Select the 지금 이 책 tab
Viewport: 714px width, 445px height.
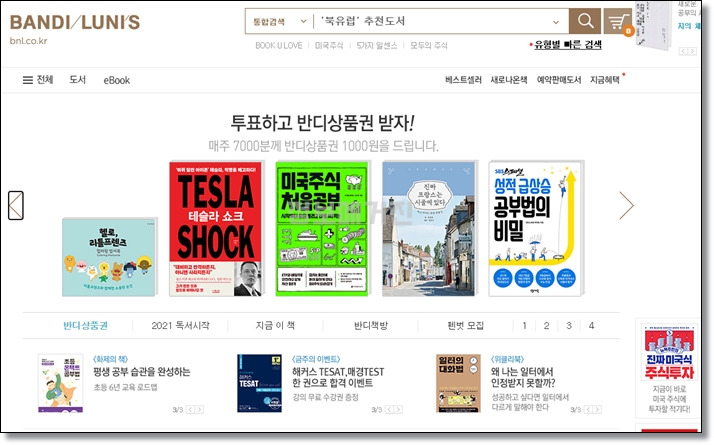(275, 326)
